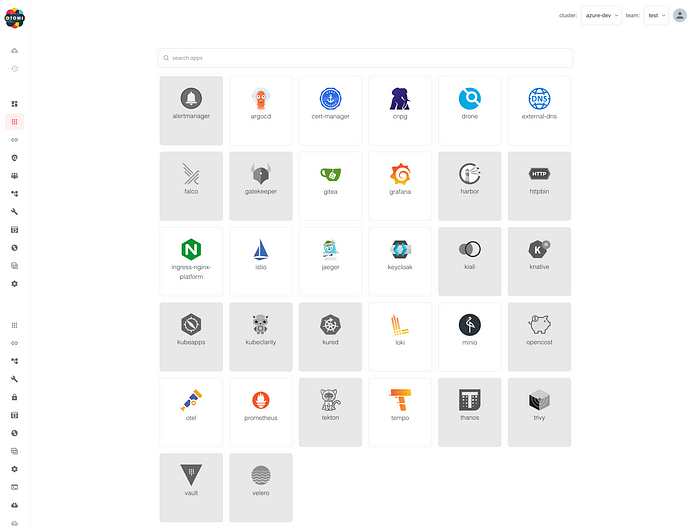
Task: Open the terminal shell icon in sidebar
Action: click(x=14, y=487)
